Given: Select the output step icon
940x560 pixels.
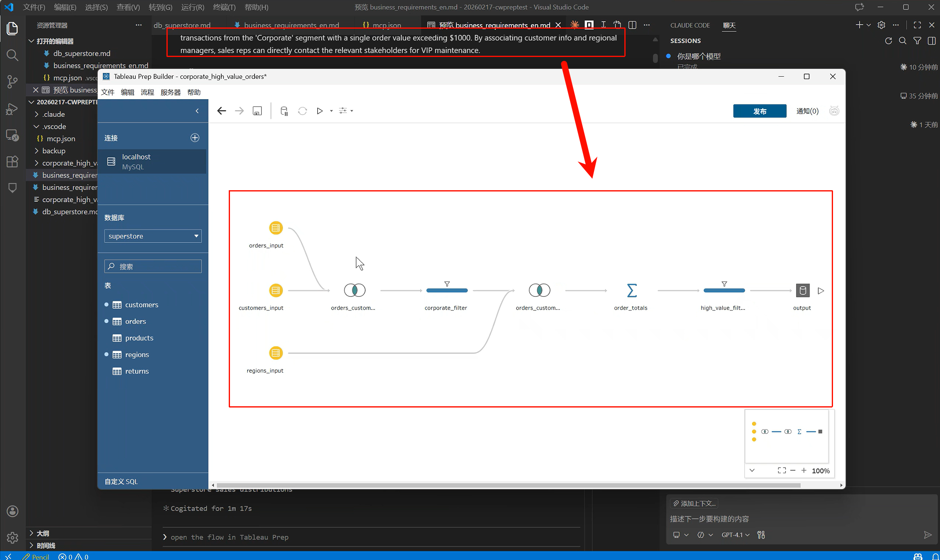Looking at the screenshot, I should [x=803, y=290].
